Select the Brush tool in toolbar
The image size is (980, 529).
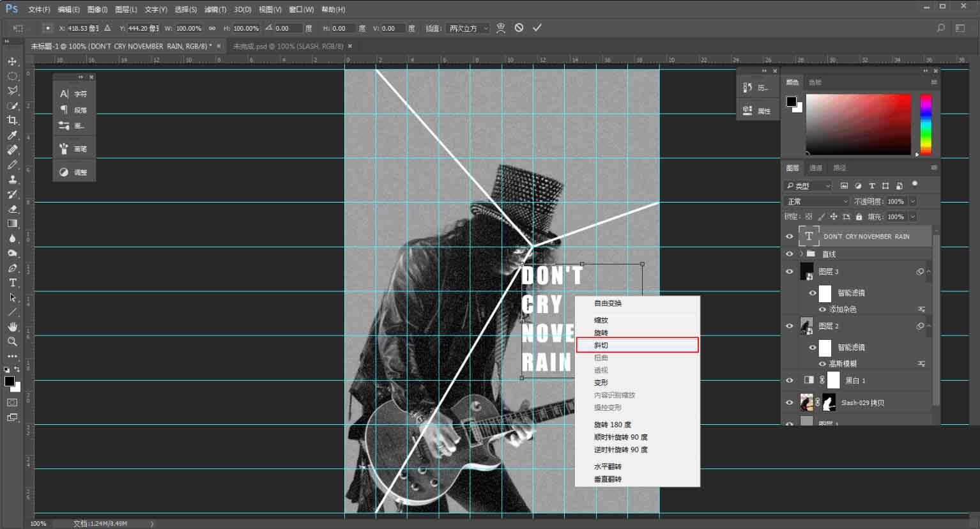point(12,165)
